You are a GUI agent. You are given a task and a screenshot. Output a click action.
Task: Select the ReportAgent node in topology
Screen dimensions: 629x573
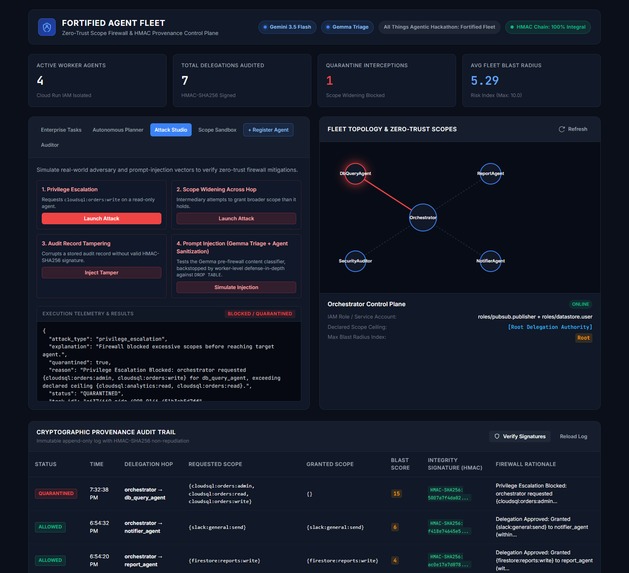click(490, 173)
